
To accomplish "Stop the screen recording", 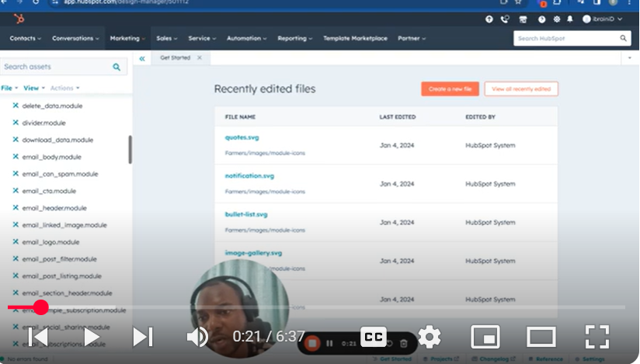I will tap(313, 344).
